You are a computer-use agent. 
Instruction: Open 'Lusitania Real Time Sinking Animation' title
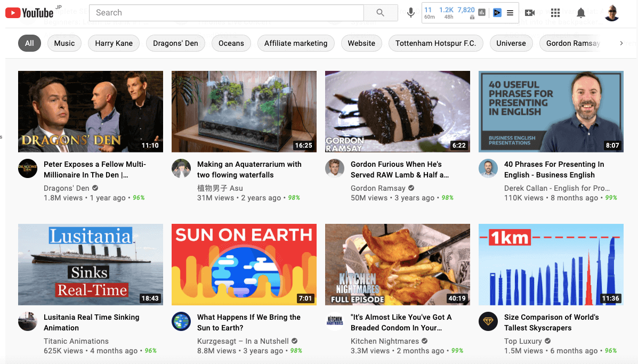pos(91,322)
